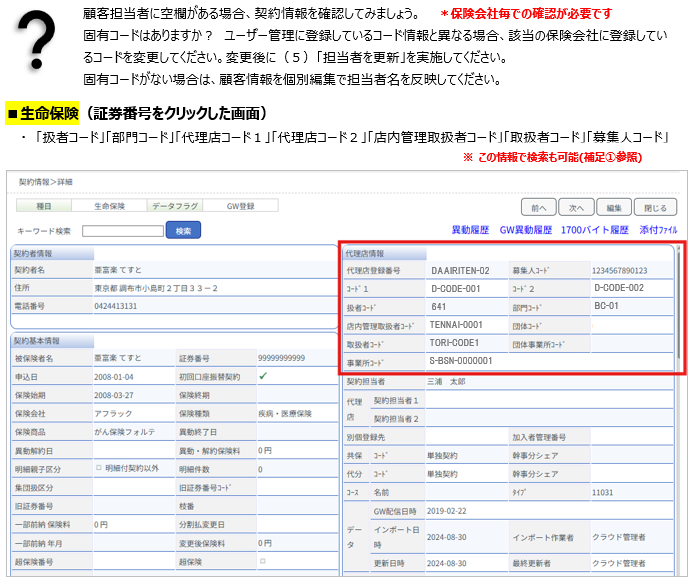Toggle the 初回口座振替契約 checkmark

pyautogui.click(x=263, y=376)
